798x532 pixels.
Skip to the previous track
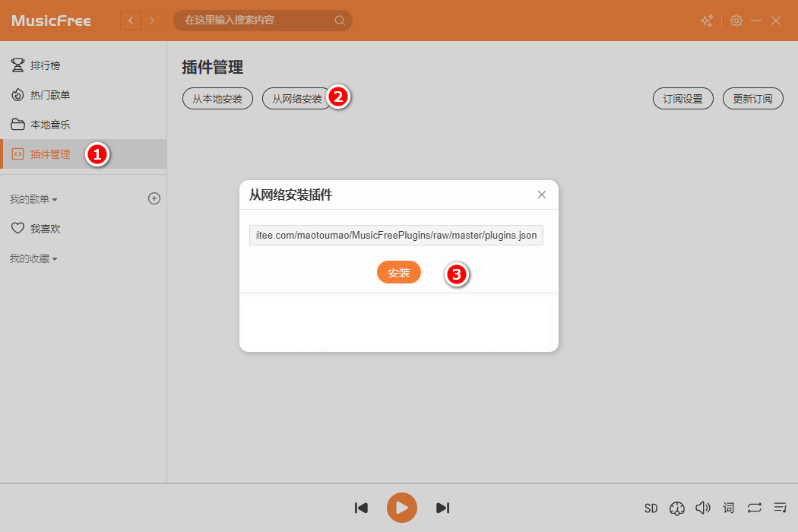pos(362,508)
